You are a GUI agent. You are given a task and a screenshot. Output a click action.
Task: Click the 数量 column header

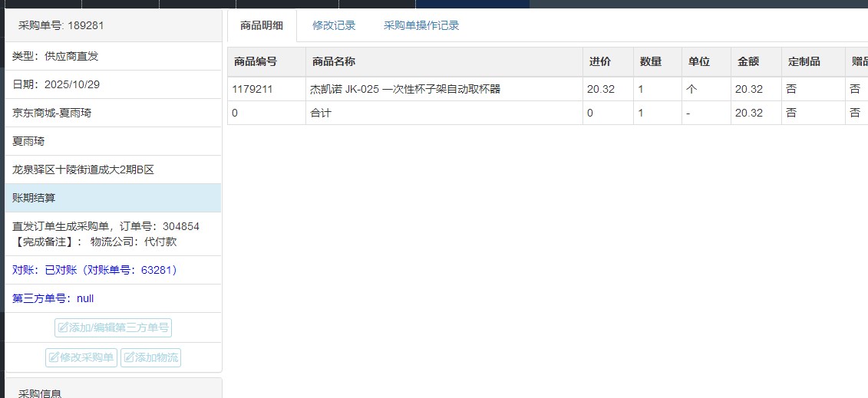[651, 61]
